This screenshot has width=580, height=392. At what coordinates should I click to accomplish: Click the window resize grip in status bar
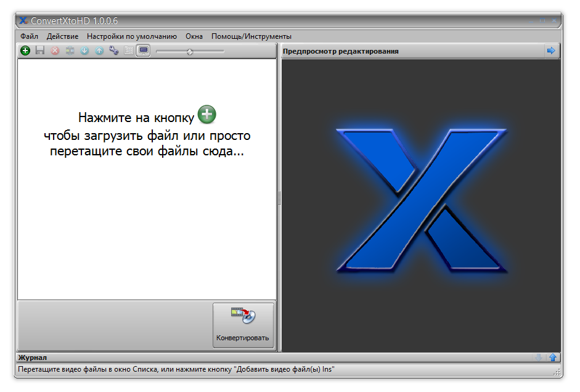coord(557,372)
